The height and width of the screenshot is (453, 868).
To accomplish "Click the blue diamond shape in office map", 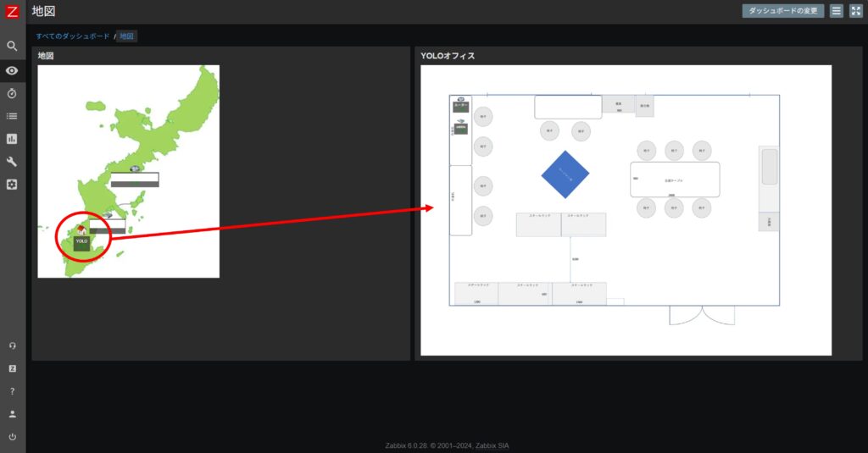I will coord(565,175).
